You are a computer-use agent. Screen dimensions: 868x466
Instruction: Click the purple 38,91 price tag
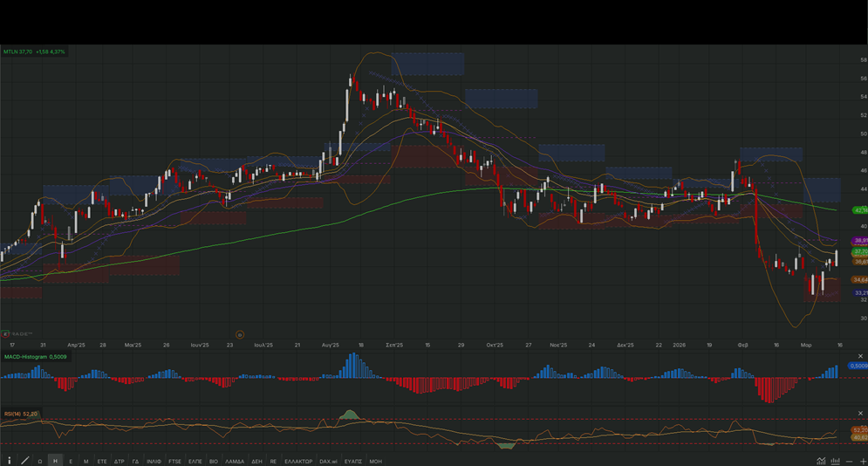point(860,240)
